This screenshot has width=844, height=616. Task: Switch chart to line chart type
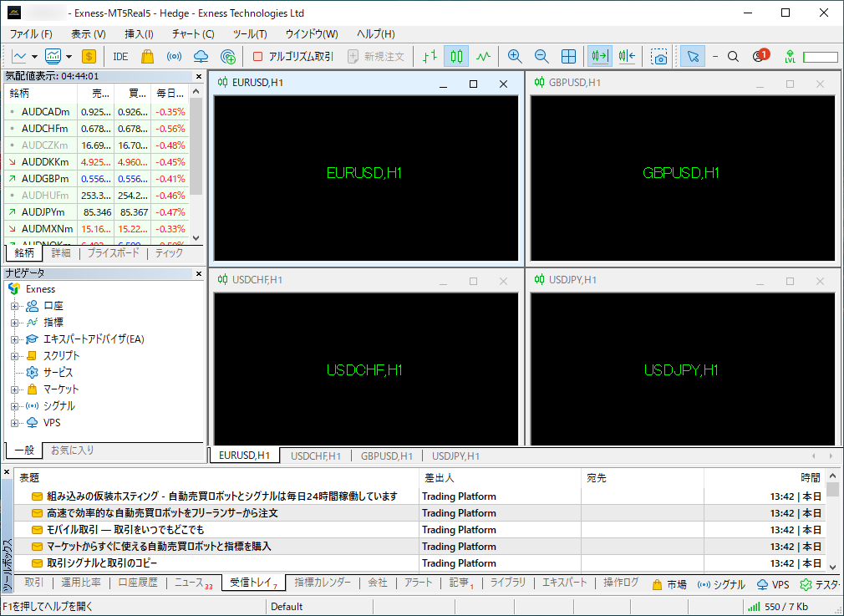(483, 57)
